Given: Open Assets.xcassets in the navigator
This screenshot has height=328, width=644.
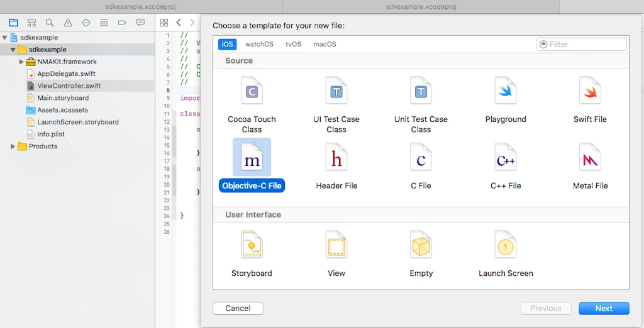Looking at the screenshot, I should click(62, 110).
